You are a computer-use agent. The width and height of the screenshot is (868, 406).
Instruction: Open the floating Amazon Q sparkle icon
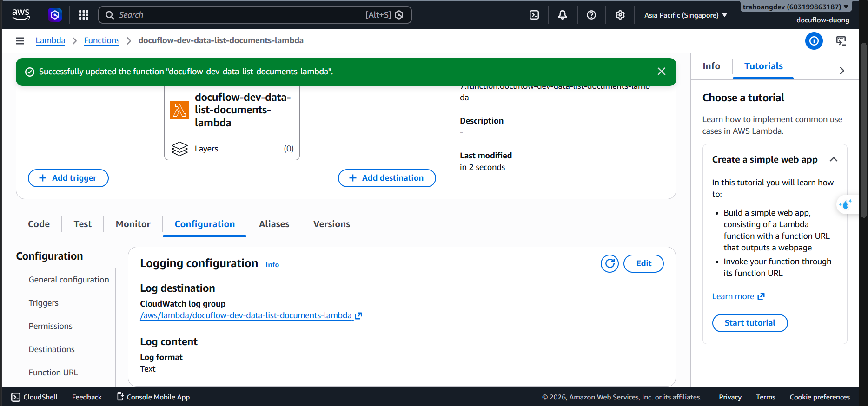click(x=846, y=204)
